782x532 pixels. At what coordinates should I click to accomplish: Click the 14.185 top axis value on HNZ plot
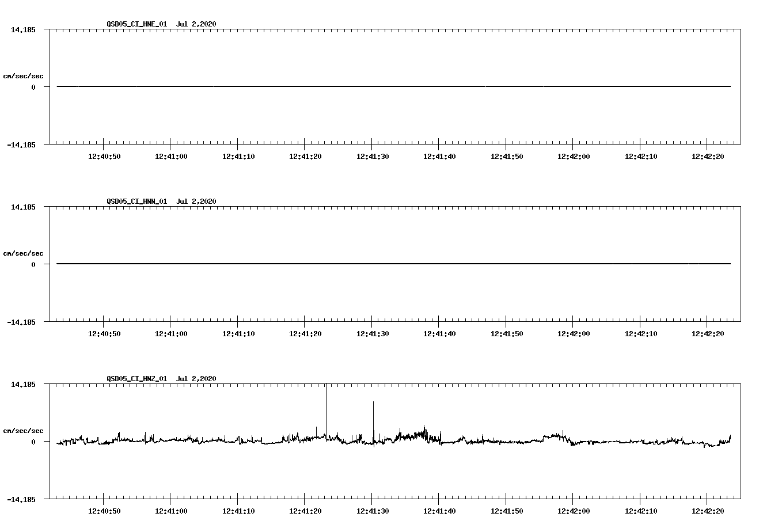[23, 385]
